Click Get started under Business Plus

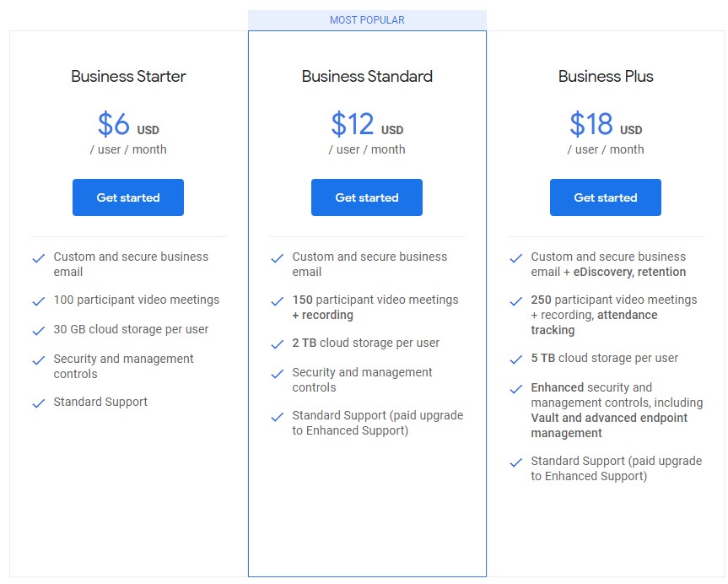pos(606,197)
